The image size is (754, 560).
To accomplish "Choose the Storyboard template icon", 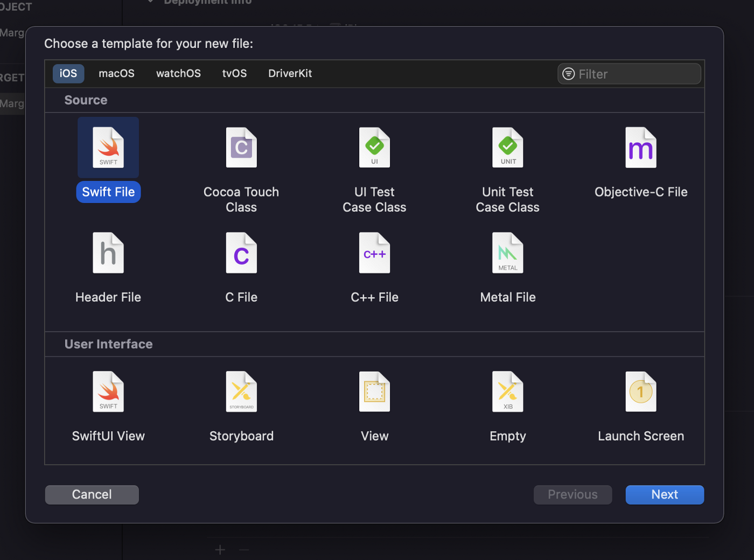I will [x=241, y=391].
